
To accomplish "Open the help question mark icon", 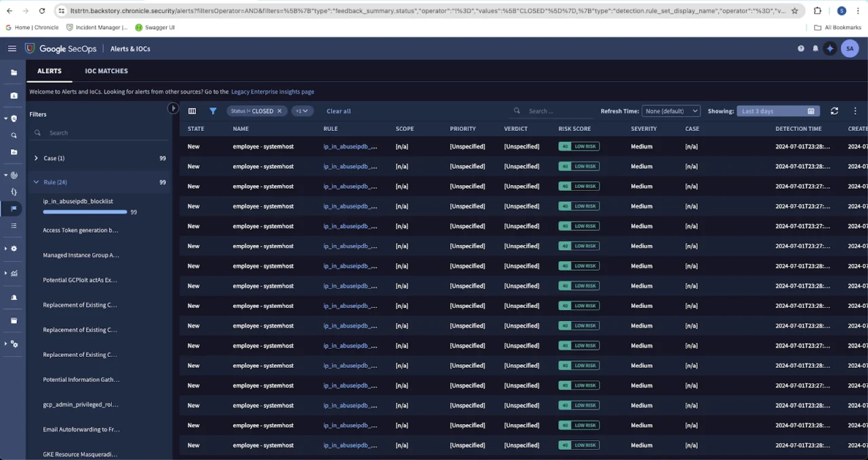I will click(x=801, y=49).
